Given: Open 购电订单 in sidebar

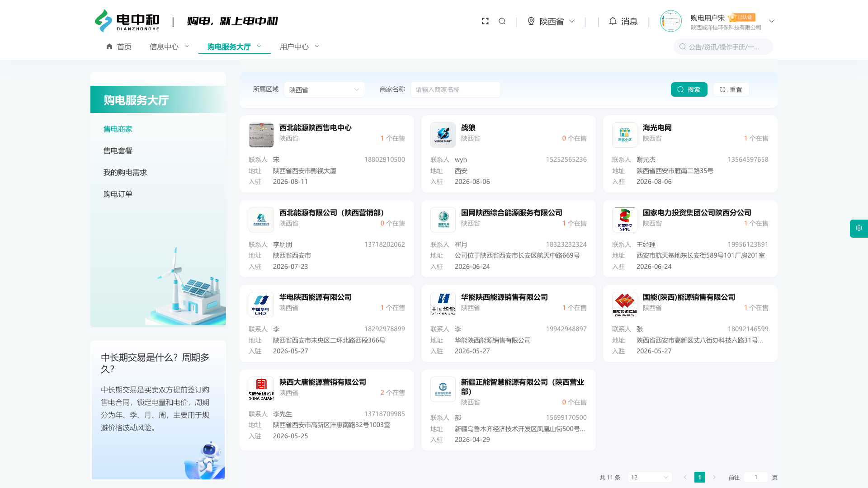Looking at the screenshot, I should pos(118,194).
